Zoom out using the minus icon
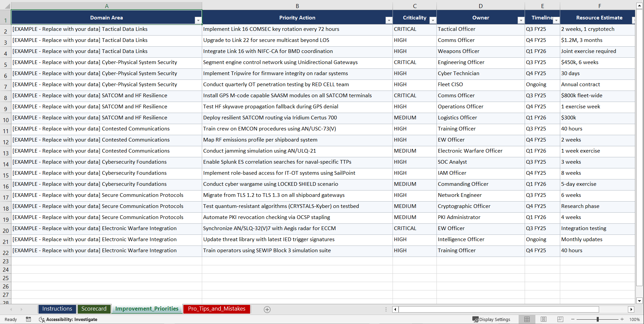 [x=573, y=319]
